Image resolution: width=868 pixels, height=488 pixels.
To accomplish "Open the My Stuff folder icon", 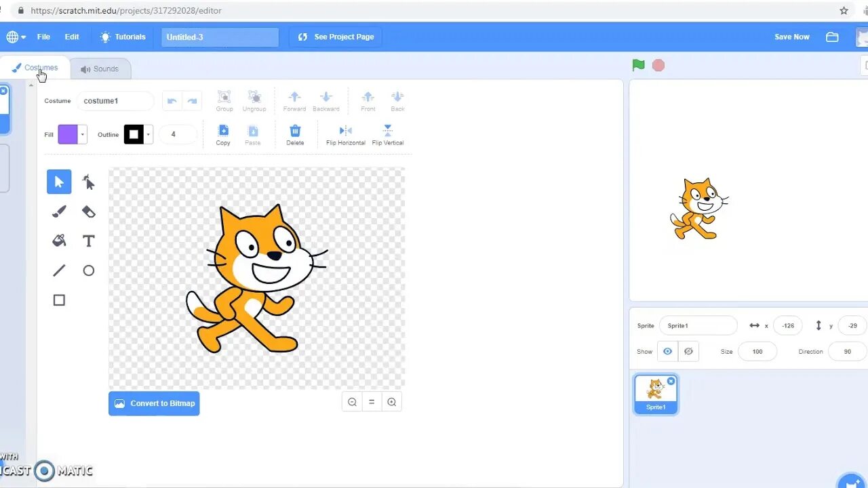I will [x=832, y=37].
